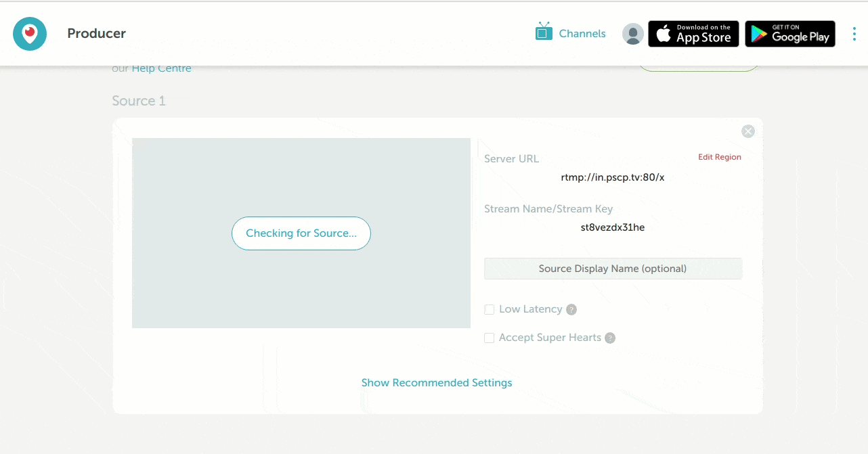Select server URL rtmp://in.pscp.tv:80/x

[x=613, y=177]
